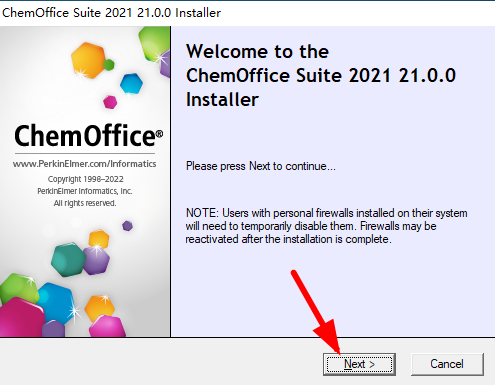Cancel the ChemOffice installation
Screen dimensions: 495x385
click(447, 364)
